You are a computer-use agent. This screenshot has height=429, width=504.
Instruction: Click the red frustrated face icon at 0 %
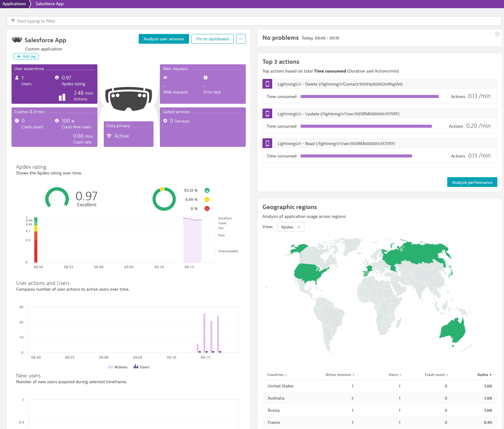tap(207, 208)
